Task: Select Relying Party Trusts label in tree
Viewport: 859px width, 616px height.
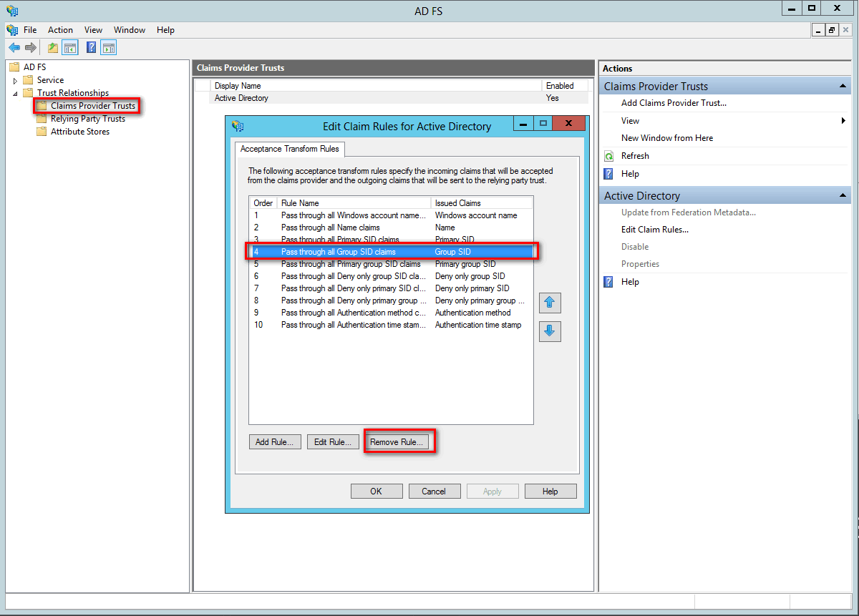Action: 88,119
